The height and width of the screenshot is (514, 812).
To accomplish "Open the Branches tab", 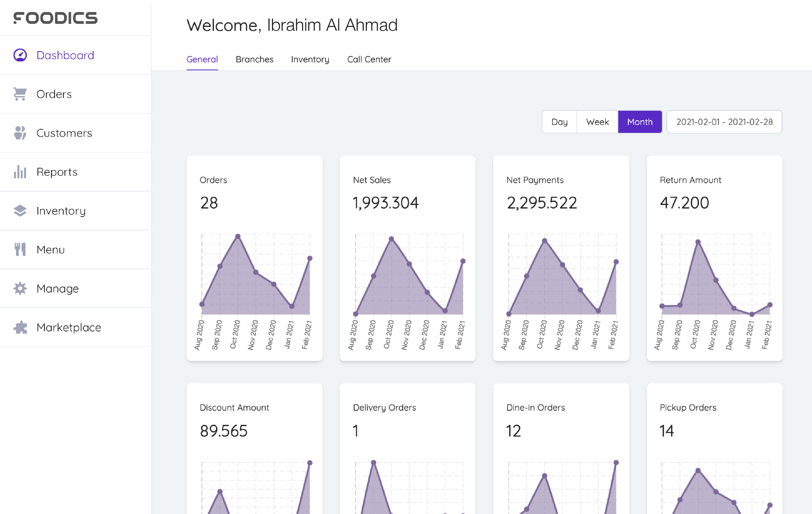I will click(x=254, y=59).
